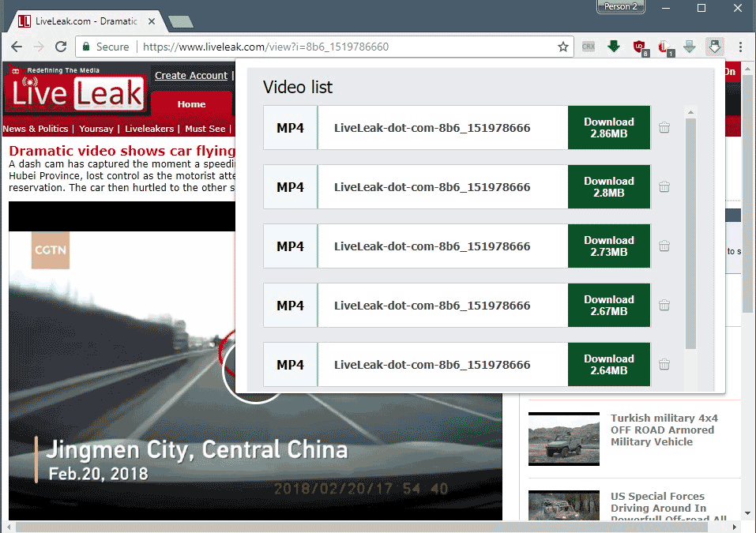756x533 pixels.
Task: Open Turkish military 4x4 video thumbnail
Action: click(564, 436)
